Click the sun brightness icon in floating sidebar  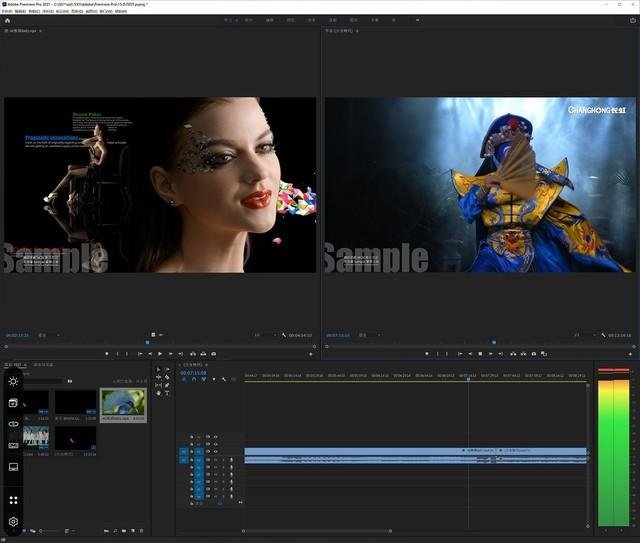coord(13,382)
